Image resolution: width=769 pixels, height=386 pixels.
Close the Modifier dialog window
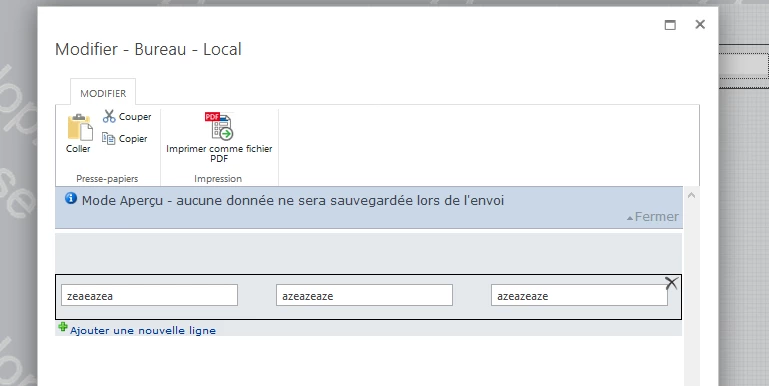[x=700, y=25]
